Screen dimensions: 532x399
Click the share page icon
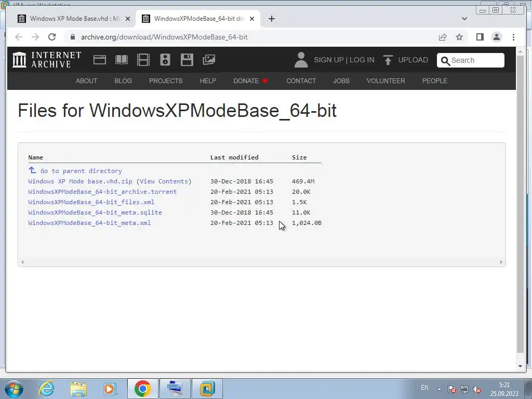click(443, 37)
